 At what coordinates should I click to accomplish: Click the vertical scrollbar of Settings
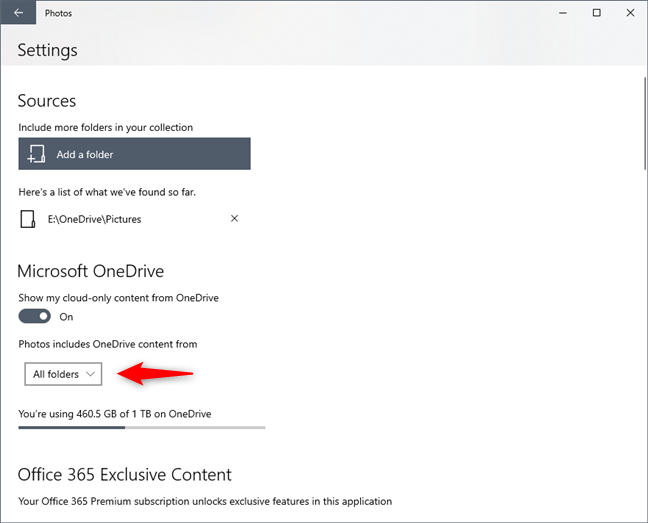point(645,124)
